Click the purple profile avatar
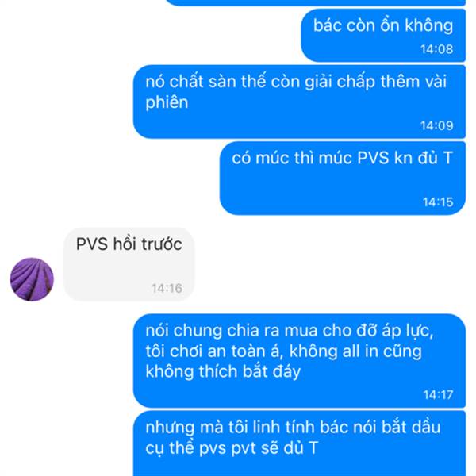476x476 pixels. coord(32,279)
